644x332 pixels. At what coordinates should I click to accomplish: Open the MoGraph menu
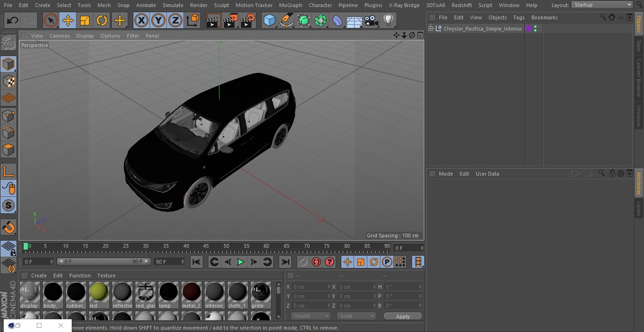tap(290, 5)
